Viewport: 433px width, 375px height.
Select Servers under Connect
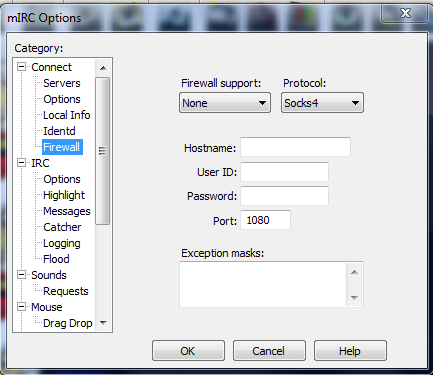(62, 83)
